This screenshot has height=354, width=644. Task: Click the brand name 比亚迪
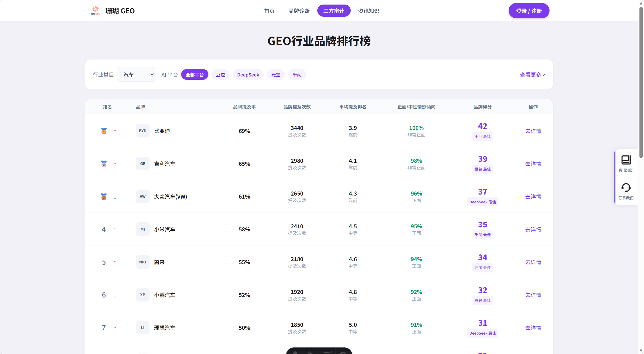(162, 131)
